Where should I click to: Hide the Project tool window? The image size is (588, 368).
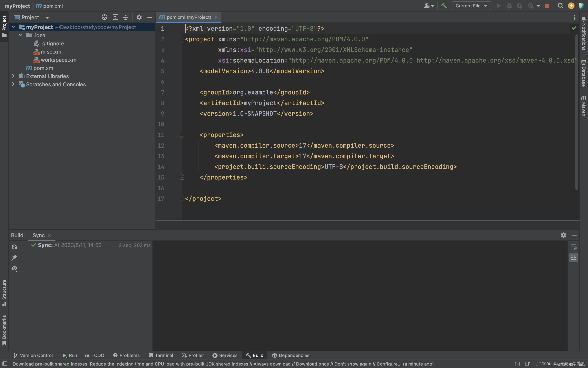150,17
